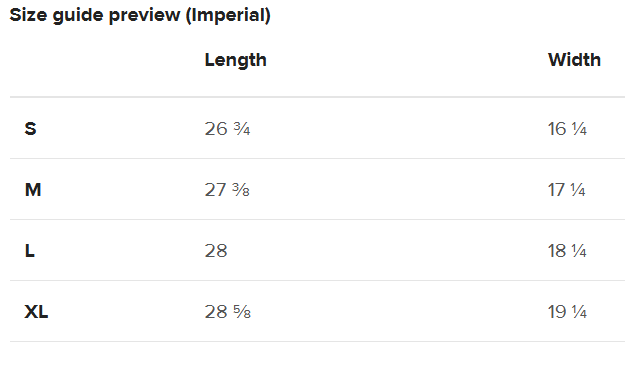
Task: Select the Length column header
Action: point(236,61)
